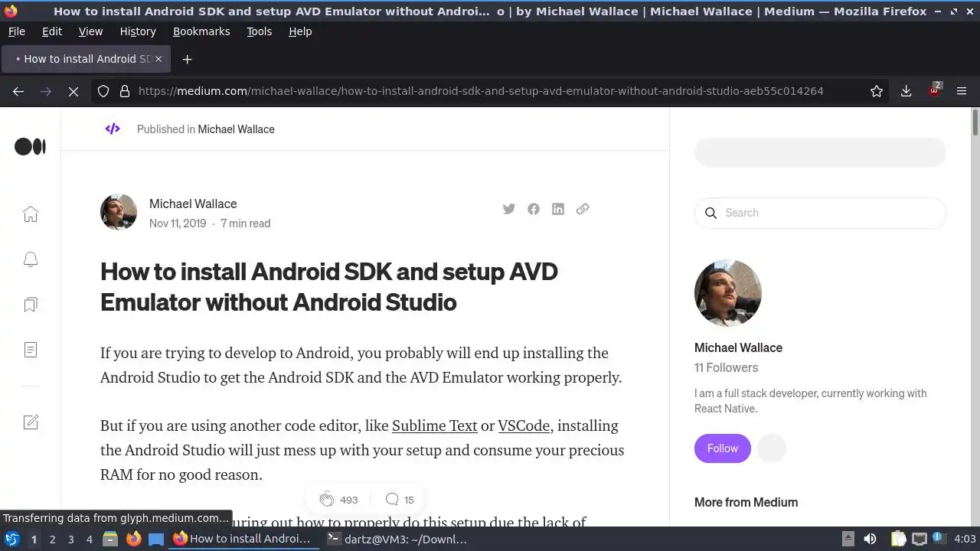Follow Michael Wallace
980x551 pixels.
tap(723, 448)
